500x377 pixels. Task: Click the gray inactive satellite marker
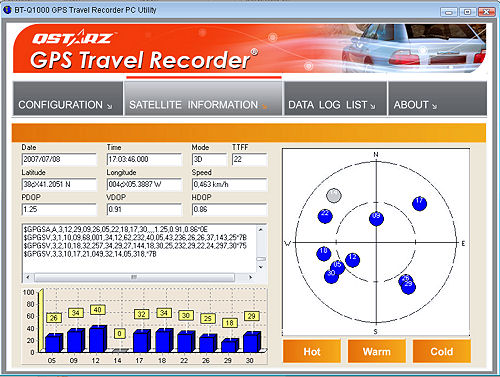[x=333, y=196]
